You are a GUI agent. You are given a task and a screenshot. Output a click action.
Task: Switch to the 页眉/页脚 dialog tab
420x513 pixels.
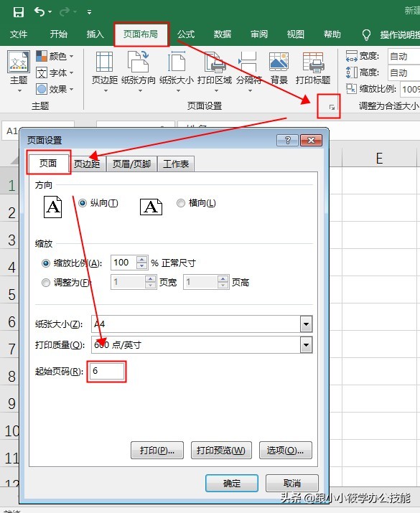[x=131, y=164]
